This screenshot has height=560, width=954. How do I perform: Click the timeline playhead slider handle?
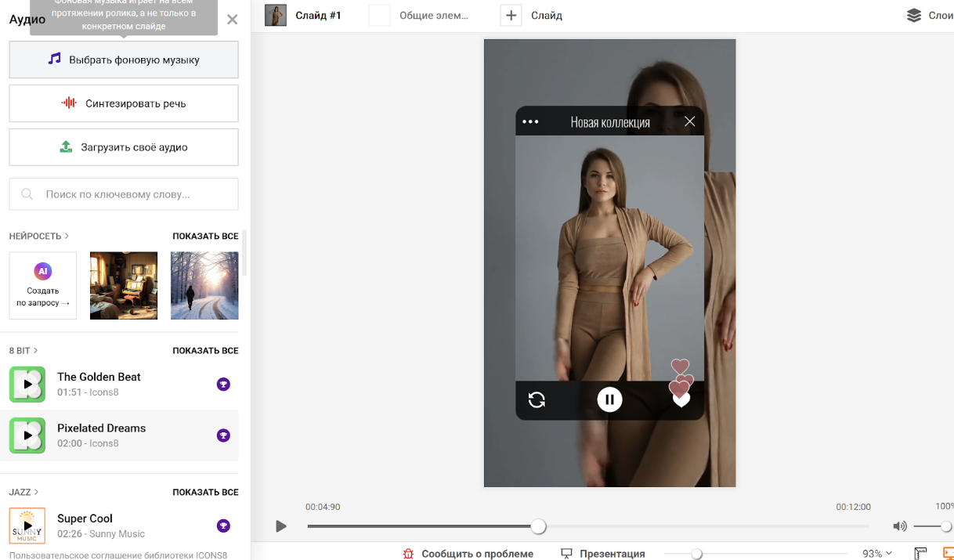(538, 526)
